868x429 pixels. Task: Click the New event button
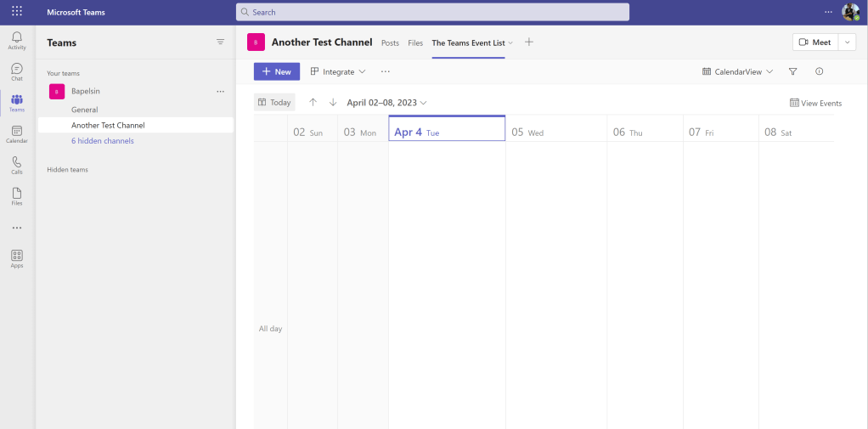tap(276, 72)
